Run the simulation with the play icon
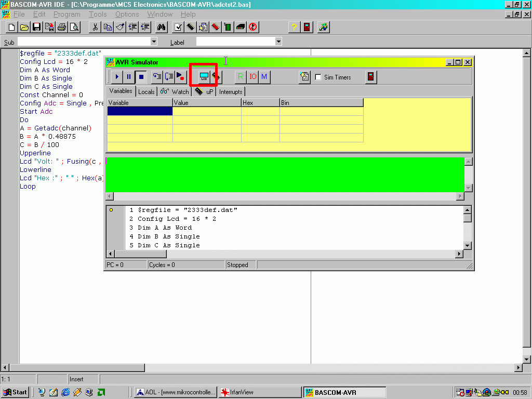 (x=117, y=77)
